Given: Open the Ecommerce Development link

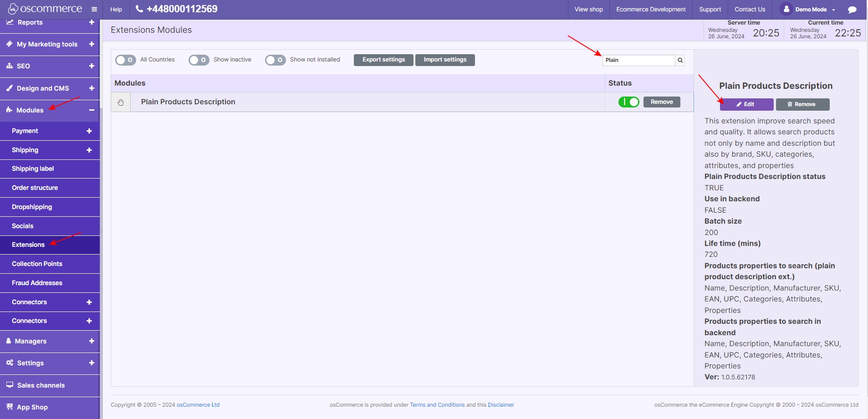Looking at the screenshot, I should click(x=651, y=9).
